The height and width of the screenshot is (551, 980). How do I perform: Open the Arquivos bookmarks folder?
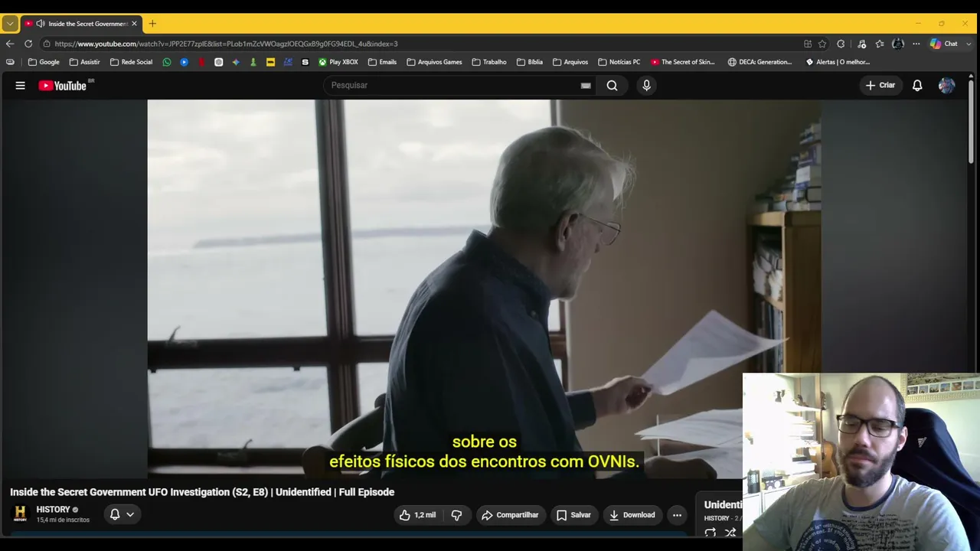[x=570, y=62]
